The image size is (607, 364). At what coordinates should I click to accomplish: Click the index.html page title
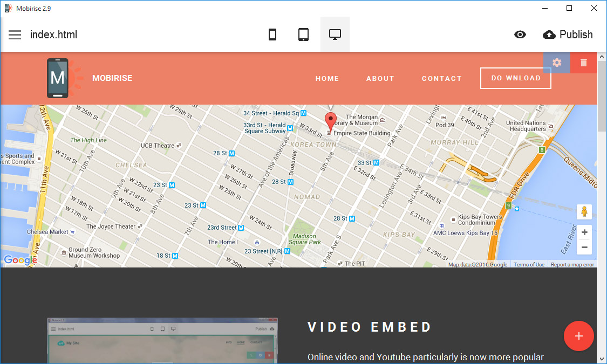tap(54, 35)
